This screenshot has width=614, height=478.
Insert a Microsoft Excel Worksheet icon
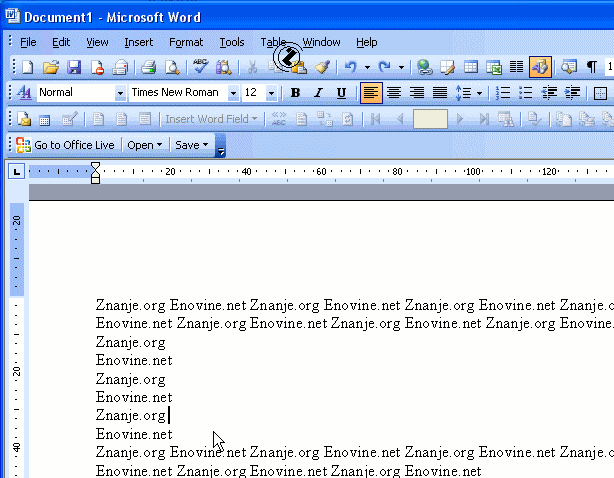[x=494, y=67]
